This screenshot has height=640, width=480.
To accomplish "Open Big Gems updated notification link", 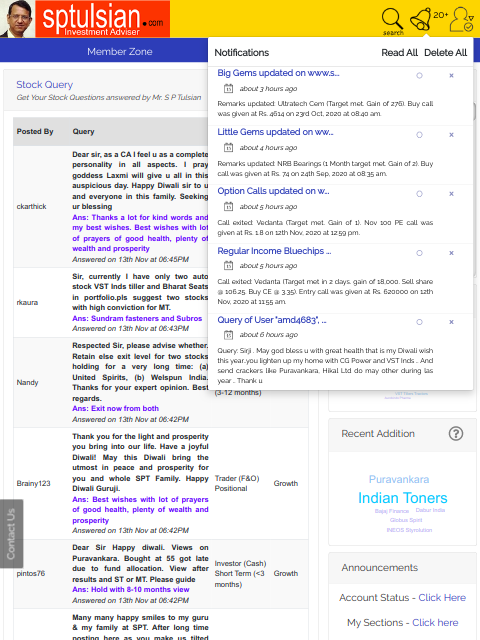I will click(278, 73).
